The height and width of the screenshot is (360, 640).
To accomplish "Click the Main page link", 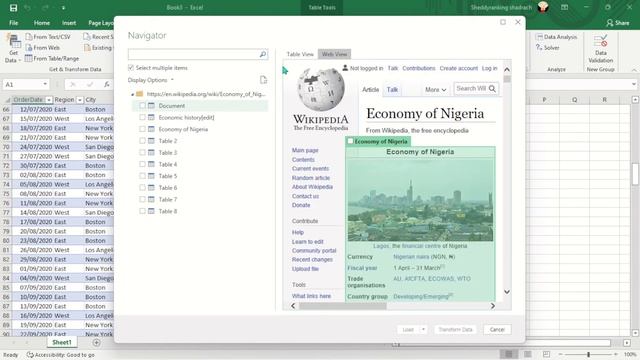I will point(305,151).
